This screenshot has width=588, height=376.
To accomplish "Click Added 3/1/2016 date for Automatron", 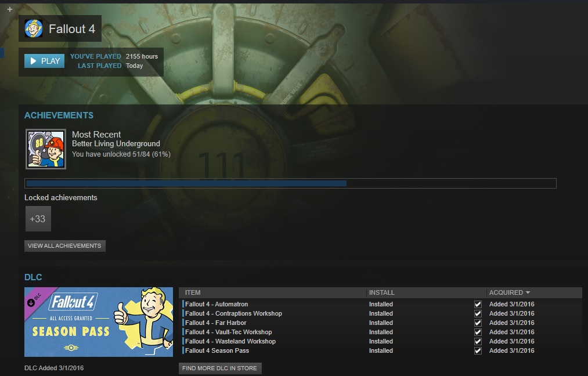I will click(512, 304).
